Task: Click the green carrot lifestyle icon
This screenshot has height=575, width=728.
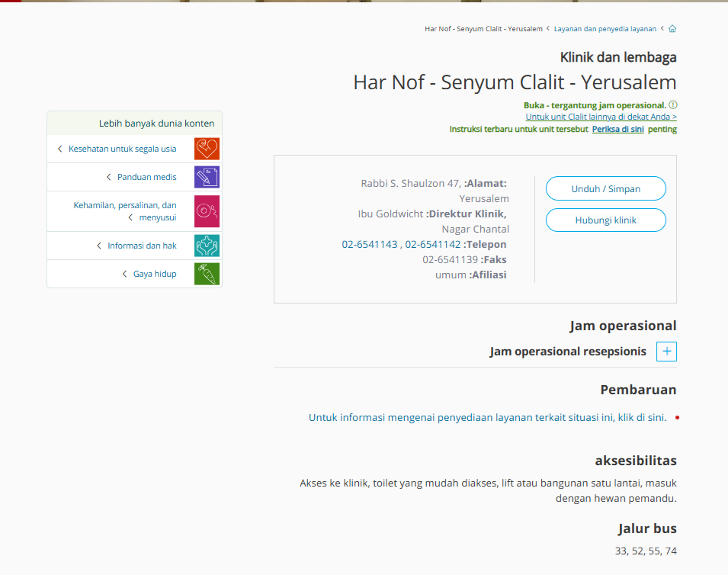Action: pyautogui.click(x=207, y=274)
